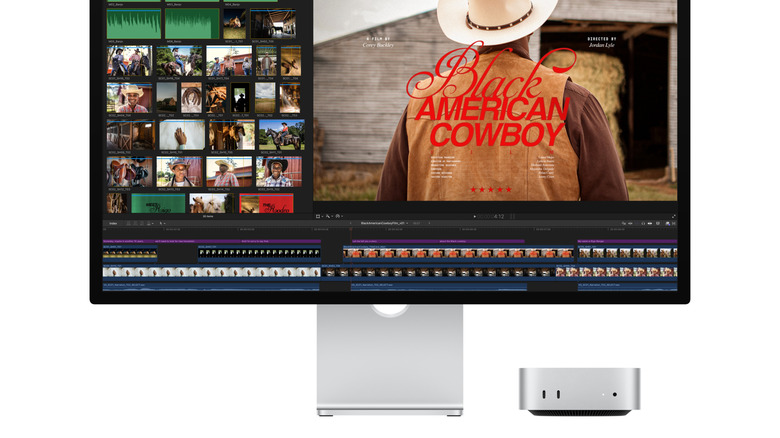Select the green Rodeo title graphic thumbnail

158,203
